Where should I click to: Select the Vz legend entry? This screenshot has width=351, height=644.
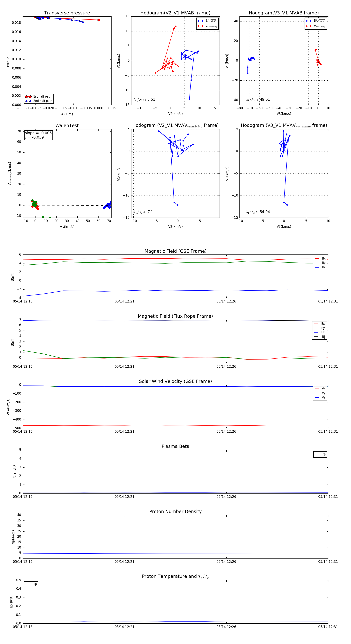(x=320, y=398)
